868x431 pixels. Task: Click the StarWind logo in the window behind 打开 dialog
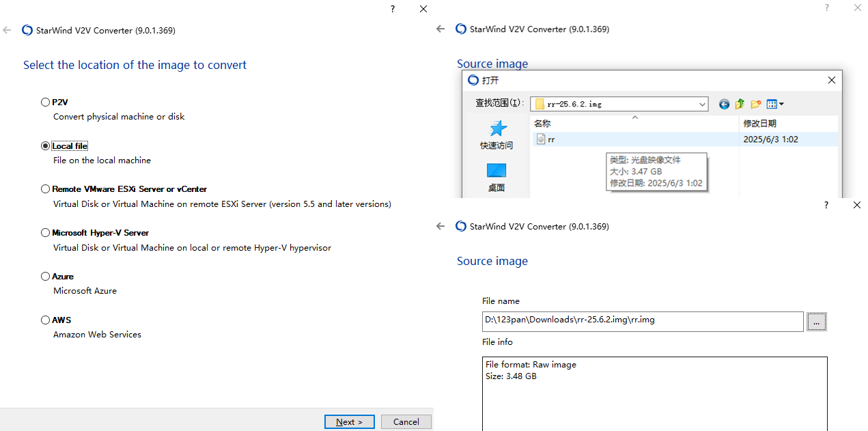click(461, 29)
